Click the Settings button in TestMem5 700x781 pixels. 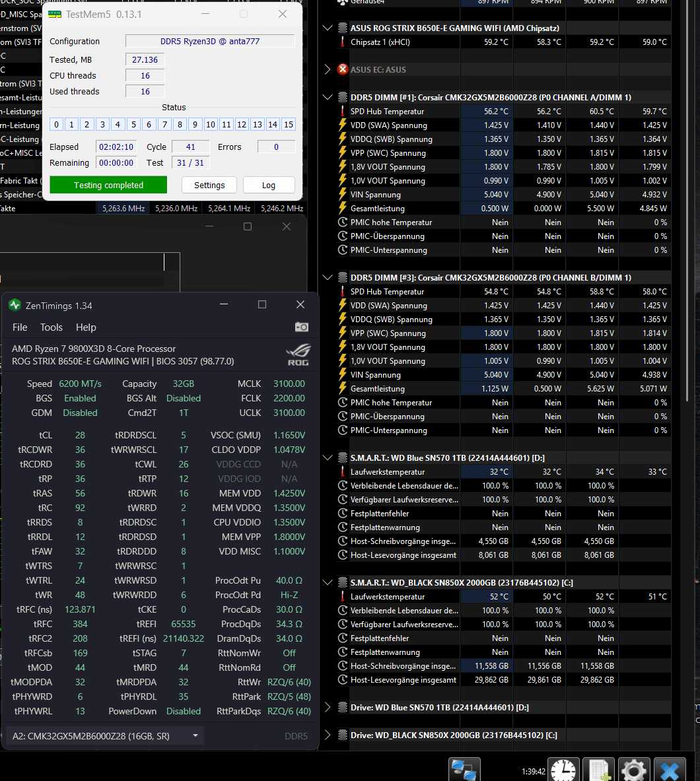point(209,185)
